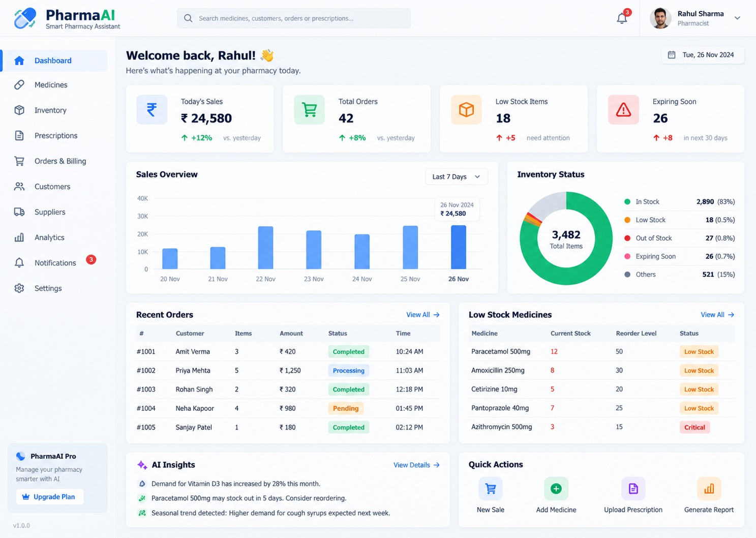The height and width of the screenshot is (538, 756).
Task: Click the Upgrade Plan button
Action: tap(50, 497)
